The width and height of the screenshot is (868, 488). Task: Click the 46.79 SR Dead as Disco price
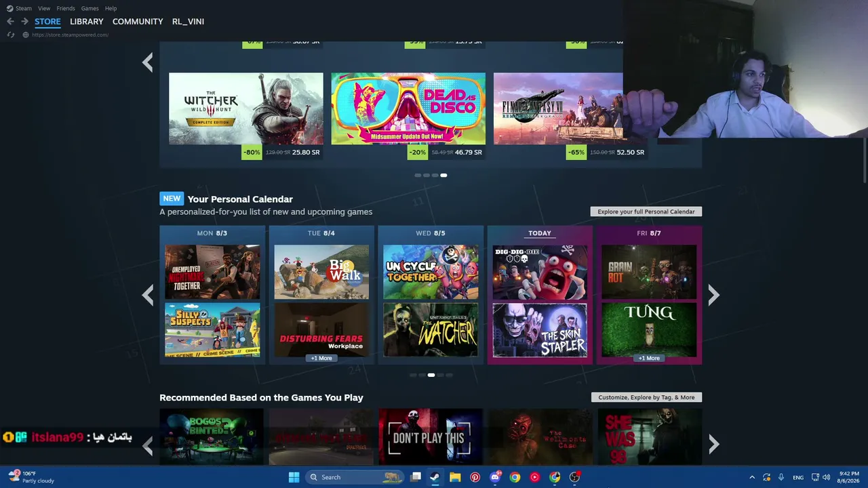(469, 152)
